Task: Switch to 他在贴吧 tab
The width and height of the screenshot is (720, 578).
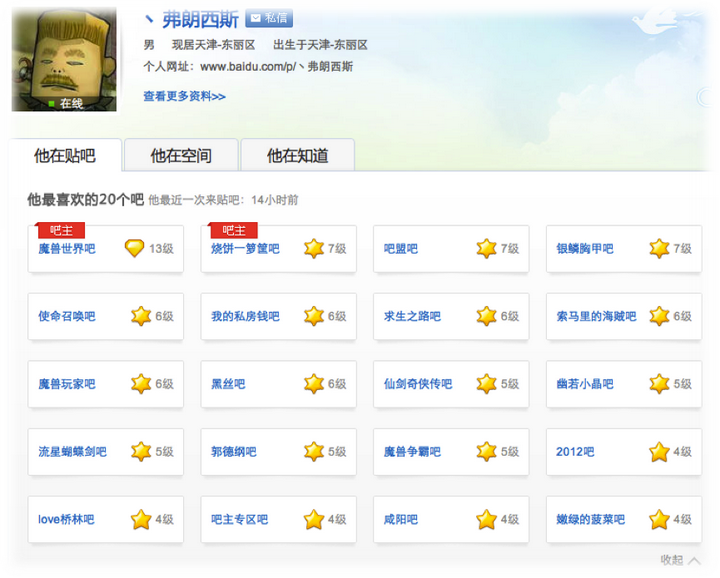Action: click(65, 155)
